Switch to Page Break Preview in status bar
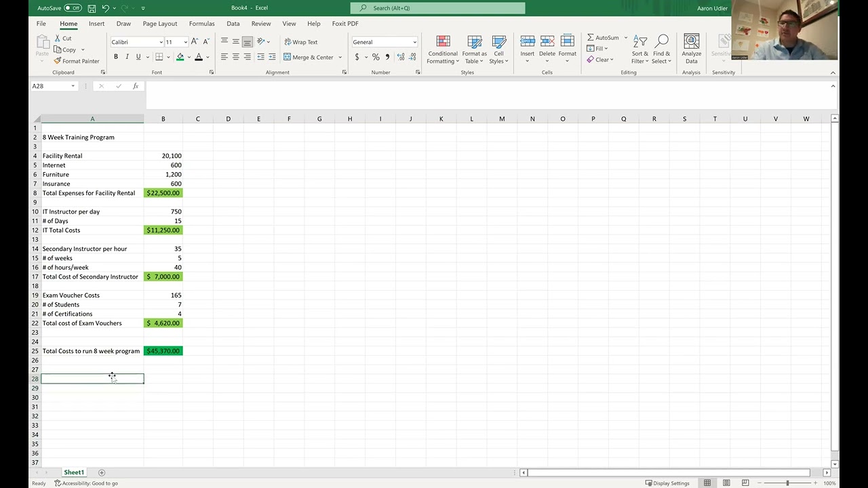 coord(745,483)
